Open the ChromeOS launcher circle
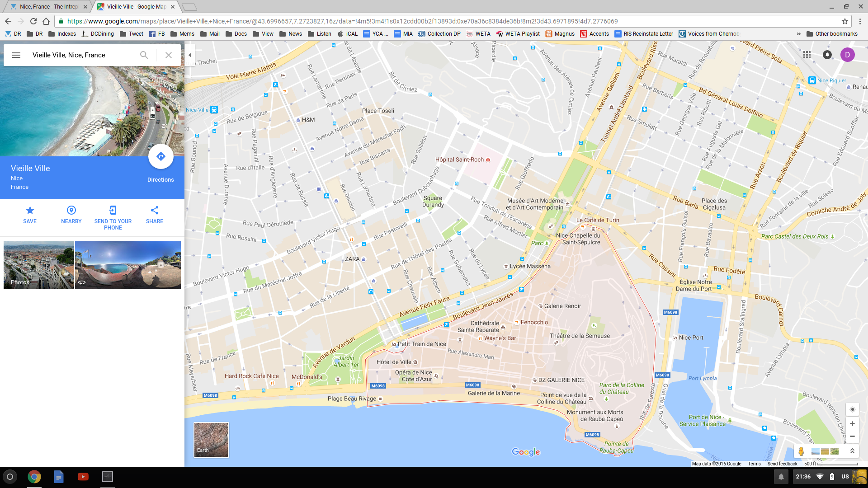This screenshot has height=488, width=868. [x=10, y=477]
